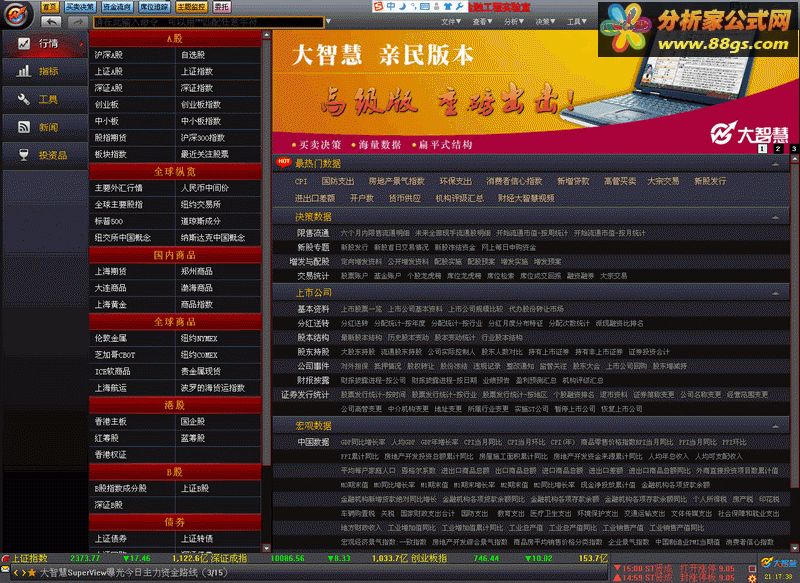Click the small square icon beside alerts
This screenshot has width=800, height=583.
click(x=752, y=568)
